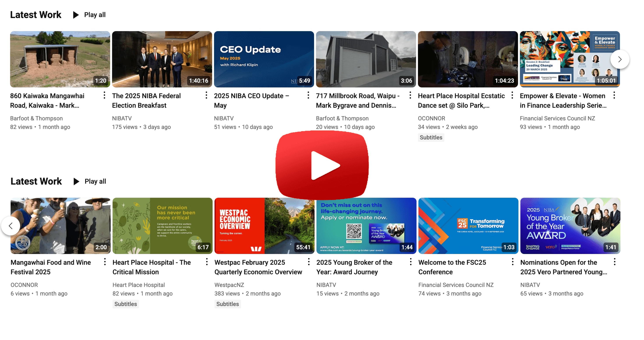The width and height of the screenshot is (644, 340).
Task: Open the Westpac Economic Overview thumbnail
Action: point(264,225)
